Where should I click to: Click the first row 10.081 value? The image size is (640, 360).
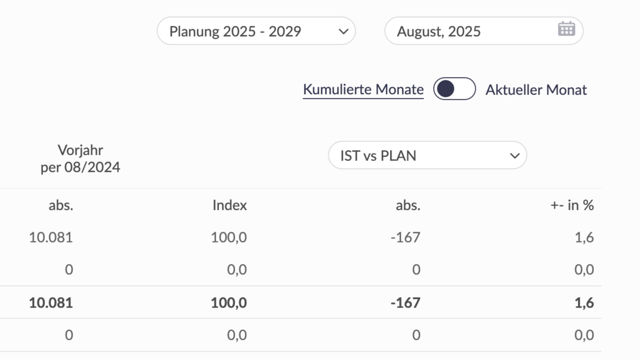pyautogui.click(x=51, y=237)
